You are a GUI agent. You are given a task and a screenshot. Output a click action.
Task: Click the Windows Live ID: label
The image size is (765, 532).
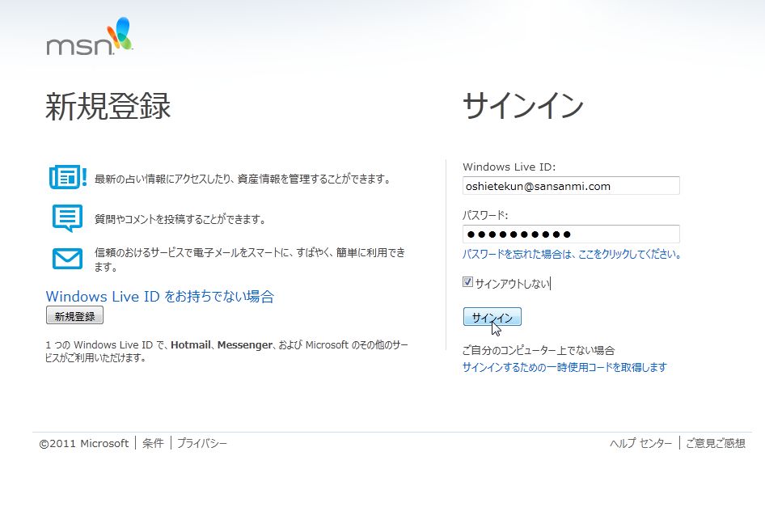(x=509, y=167)
